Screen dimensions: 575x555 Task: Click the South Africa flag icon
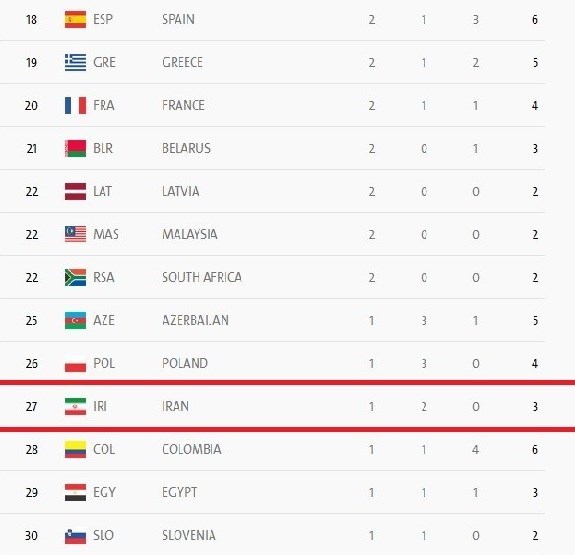[x=75, y=277]
